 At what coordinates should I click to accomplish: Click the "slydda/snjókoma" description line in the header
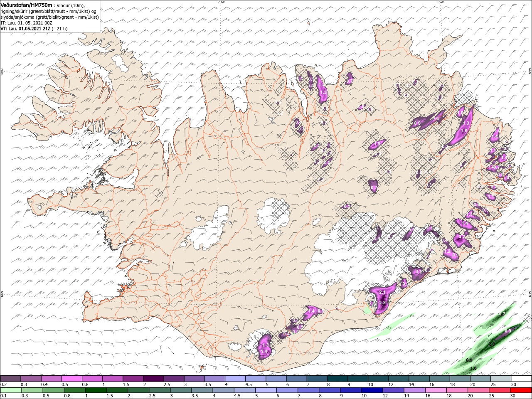(49, 17)
